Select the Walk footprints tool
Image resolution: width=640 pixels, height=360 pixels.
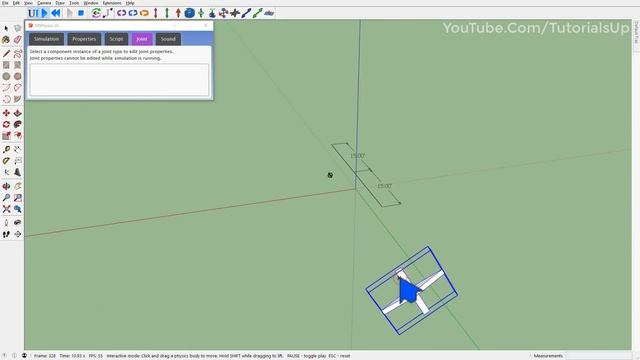[6, 234]
